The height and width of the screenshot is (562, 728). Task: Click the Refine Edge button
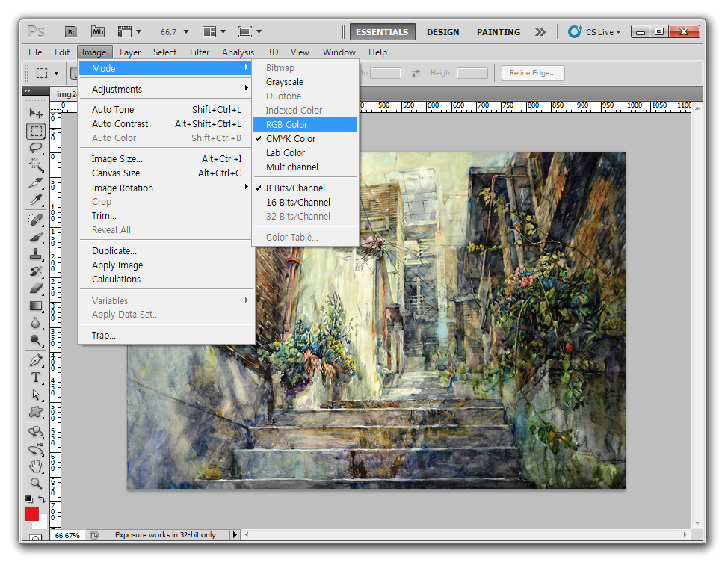pyautogui.click(x=533, y=72)
